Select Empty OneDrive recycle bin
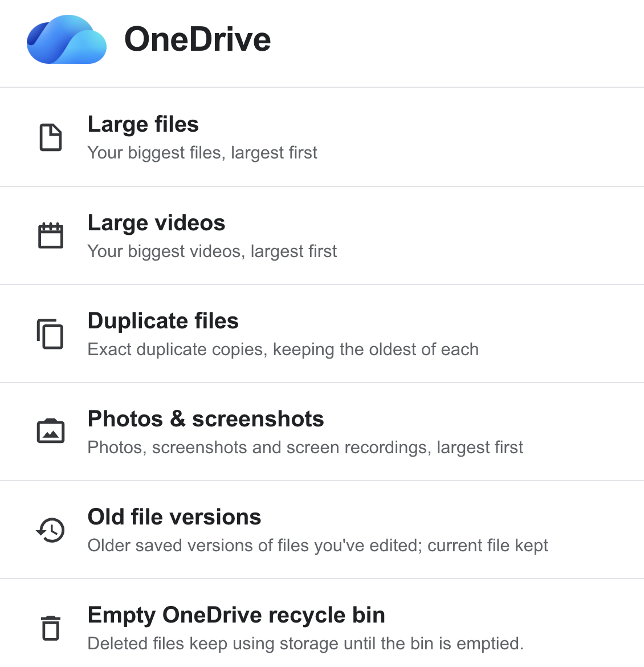The height and width of the screenshot is (667, 644). [322, 623]
